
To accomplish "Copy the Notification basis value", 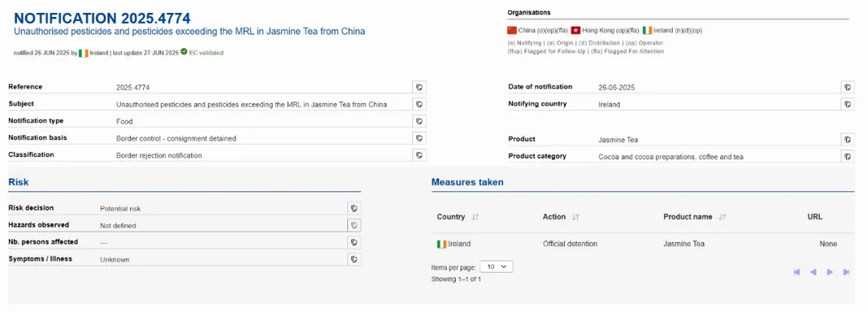I will pos(420,138).
